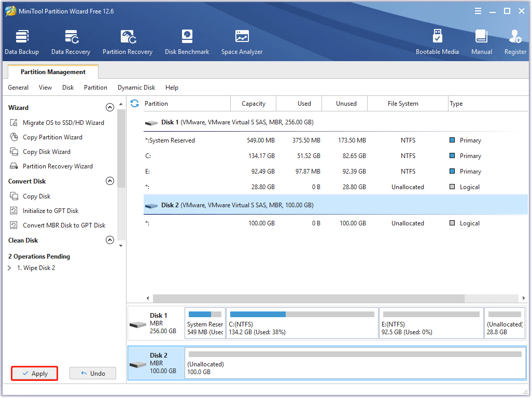
Task: Select the 100.00 GB unallocated row
Action: tap(335, 223)
